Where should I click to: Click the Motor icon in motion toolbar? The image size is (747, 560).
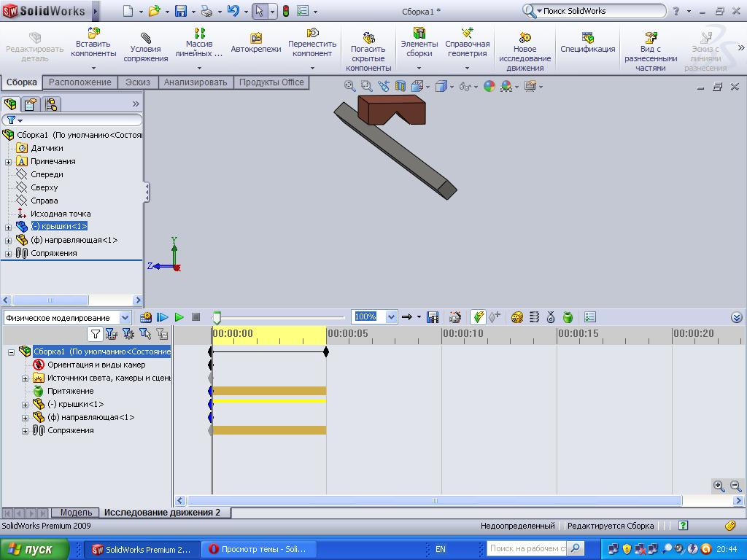pos(517,317)
